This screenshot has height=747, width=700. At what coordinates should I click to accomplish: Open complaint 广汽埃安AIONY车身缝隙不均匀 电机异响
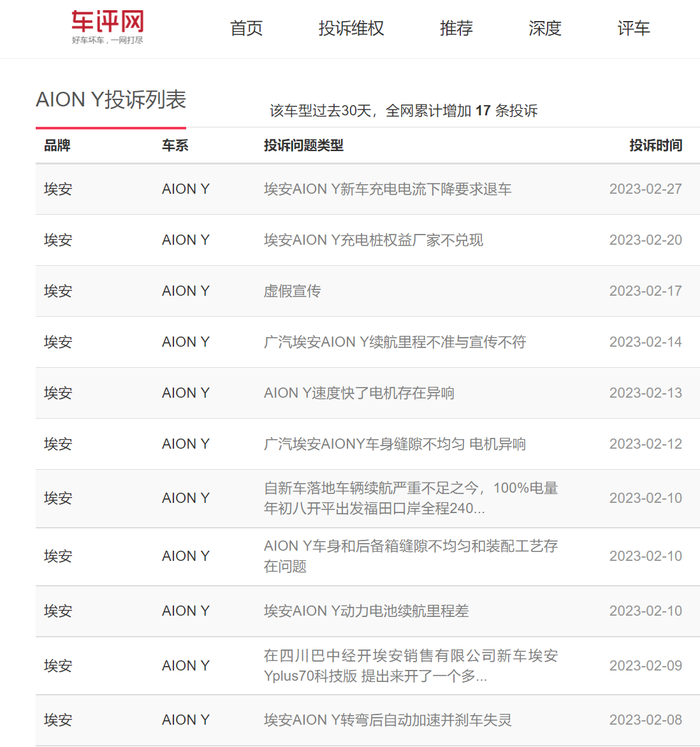(x=395, y=444)
